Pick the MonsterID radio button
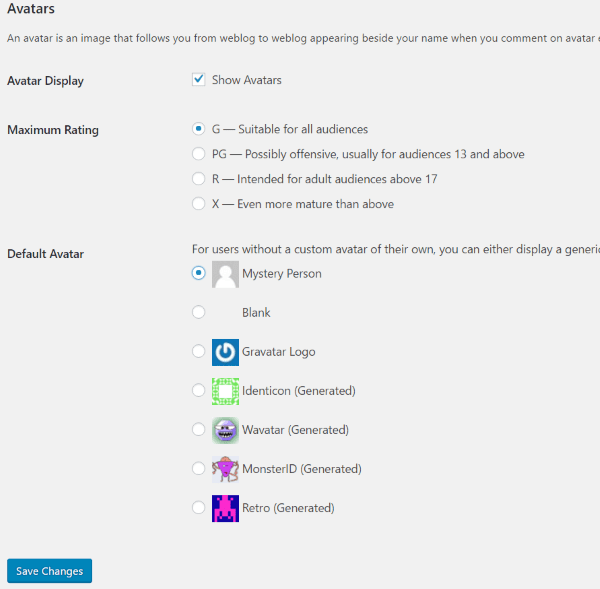The height and width of the screenshot is (589, 600). coord(199,469)
